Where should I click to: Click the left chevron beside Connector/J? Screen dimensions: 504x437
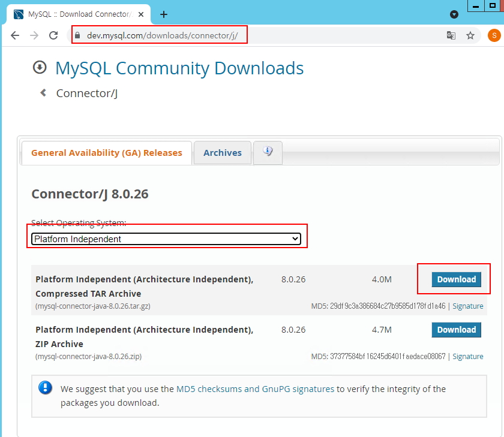point(43,93)
